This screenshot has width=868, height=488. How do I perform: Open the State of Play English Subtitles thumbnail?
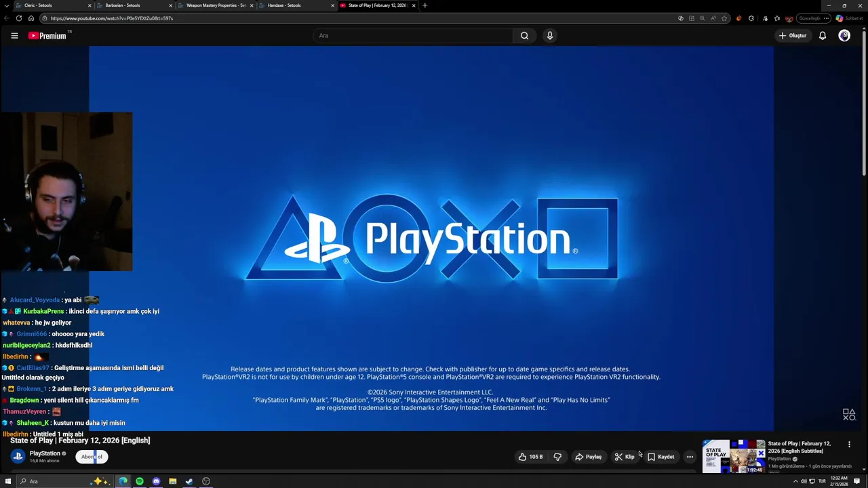click(x=734, y=456)
